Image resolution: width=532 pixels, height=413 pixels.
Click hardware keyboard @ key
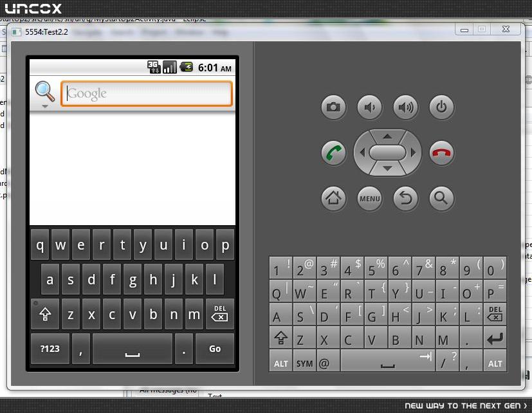point(329,361)
